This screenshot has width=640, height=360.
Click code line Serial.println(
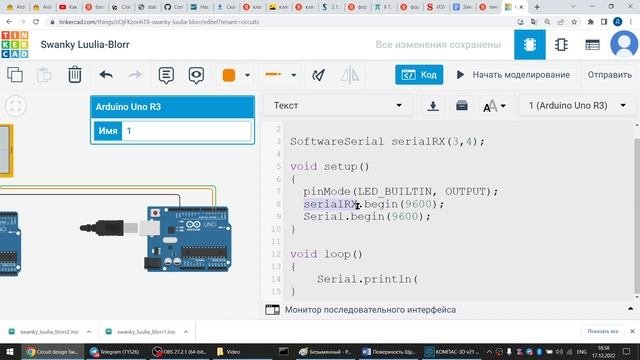pos(367,279)
